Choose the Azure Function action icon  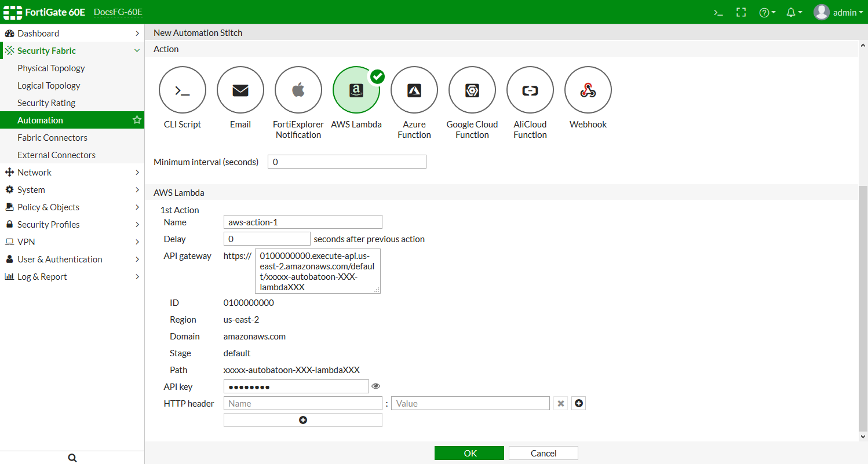coord(414,90)
